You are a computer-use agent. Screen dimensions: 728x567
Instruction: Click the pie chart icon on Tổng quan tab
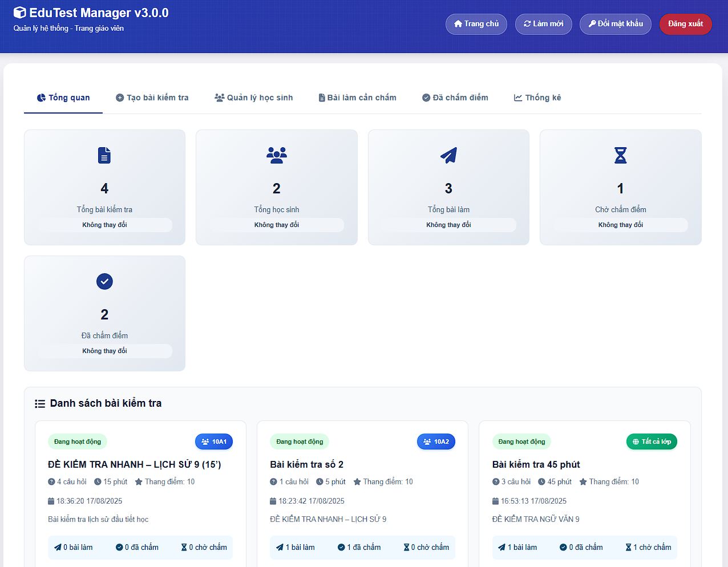pos(41,98)
